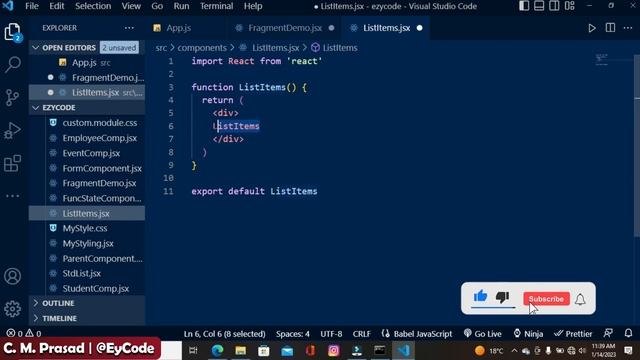This screenshot has height=360, width=640.
Task: Go to line via Ln 6, Col 6
Action: (x=224, y=333)
